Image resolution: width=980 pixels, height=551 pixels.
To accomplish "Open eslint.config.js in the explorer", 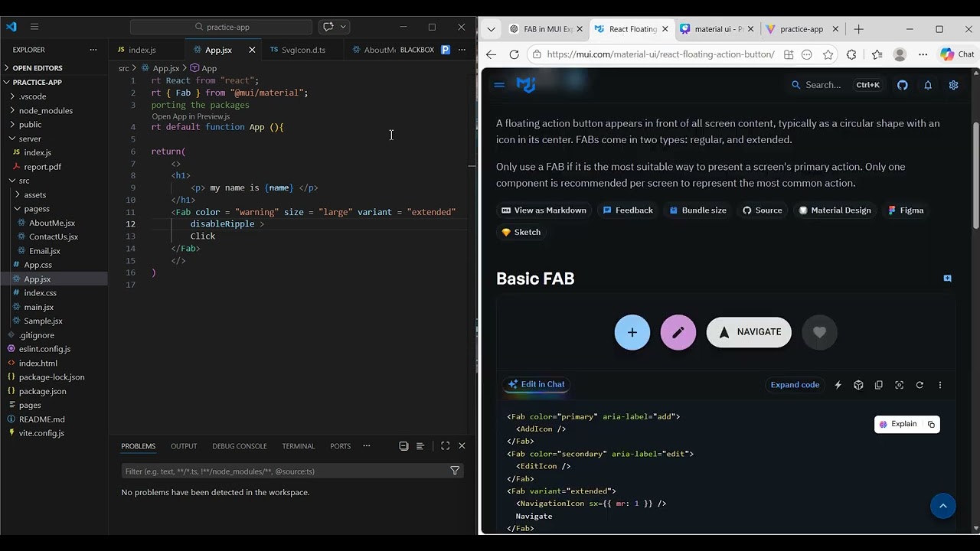I will point(44,349).
